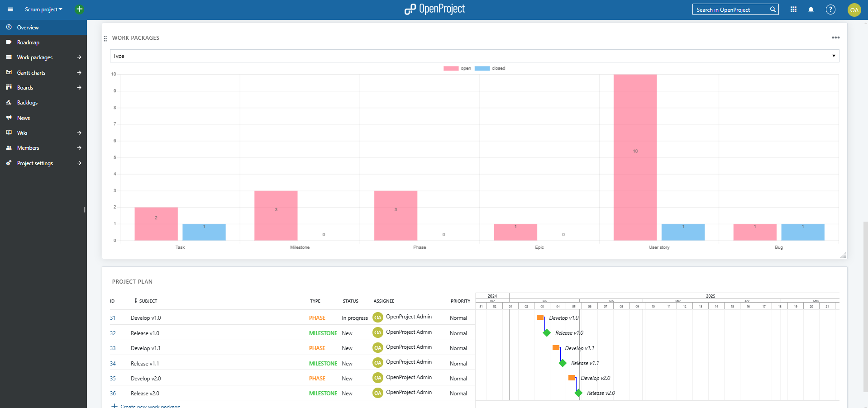
Task: Open the Roadmap page from the sidebar
Action: click(28, 42)
